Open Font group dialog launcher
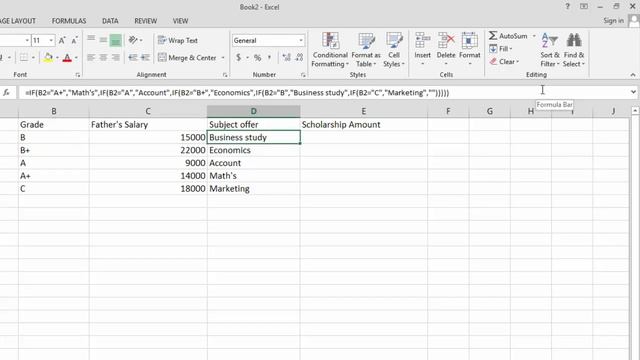The width and height of the screenshot is (640, 360). 78,75
